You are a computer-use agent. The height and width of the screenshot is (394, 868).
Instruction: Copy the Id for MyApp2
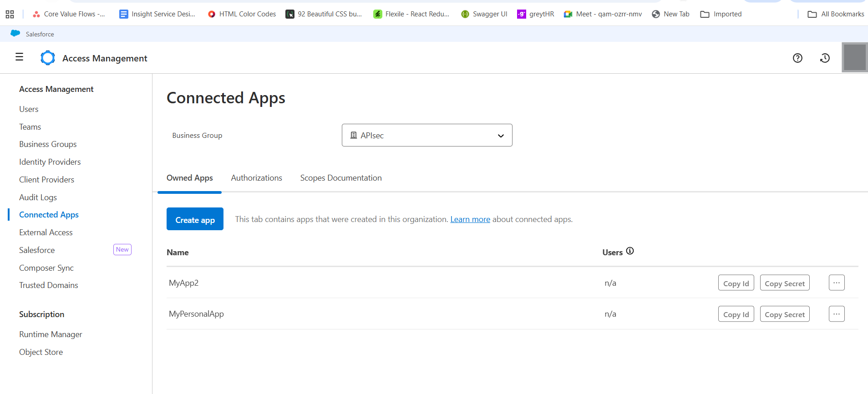pos(736,283)
